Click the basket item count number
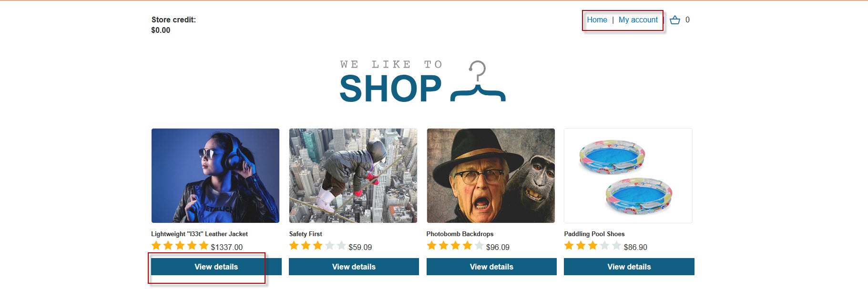The height and width of the screenshot is (289, 868). click(x=687, y=20)
